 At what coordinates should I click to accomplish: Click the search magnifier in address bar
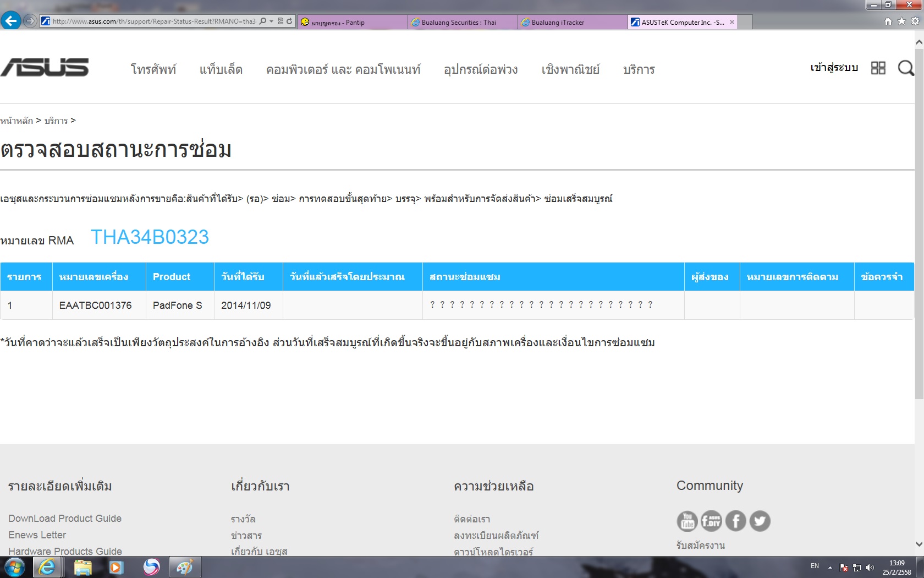click(x=263, y=21)
